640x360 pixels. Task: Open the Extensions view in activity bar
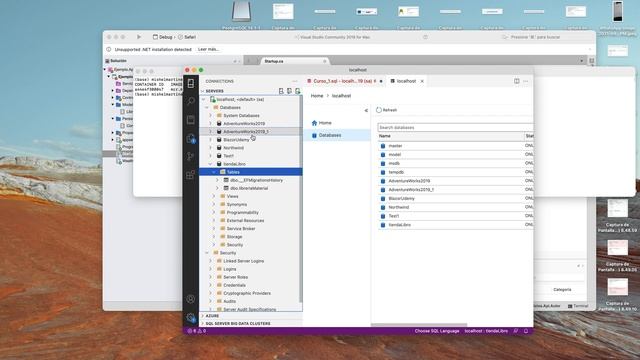[x=191, y=175]
